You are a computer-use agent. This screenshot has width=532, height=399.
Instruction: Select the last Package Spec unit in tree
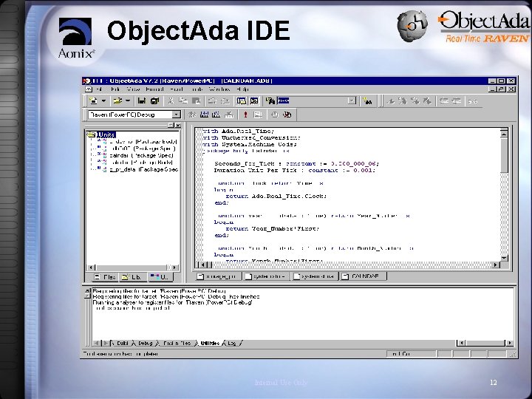[143, 169]
